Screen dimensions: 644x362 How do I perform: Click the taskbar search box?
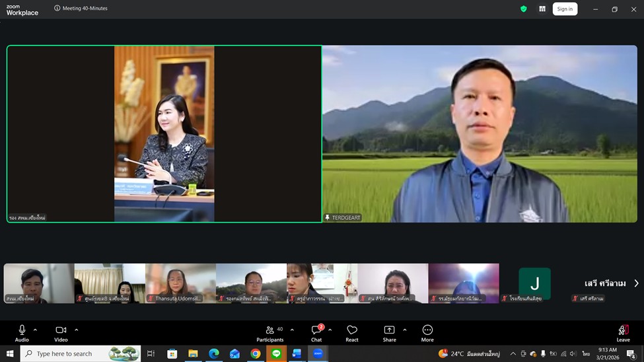click(81, 353)
